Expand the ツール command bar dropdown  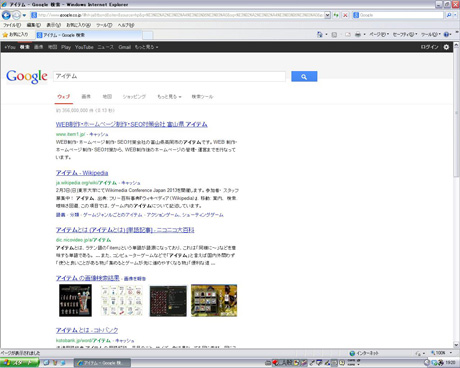430,34
